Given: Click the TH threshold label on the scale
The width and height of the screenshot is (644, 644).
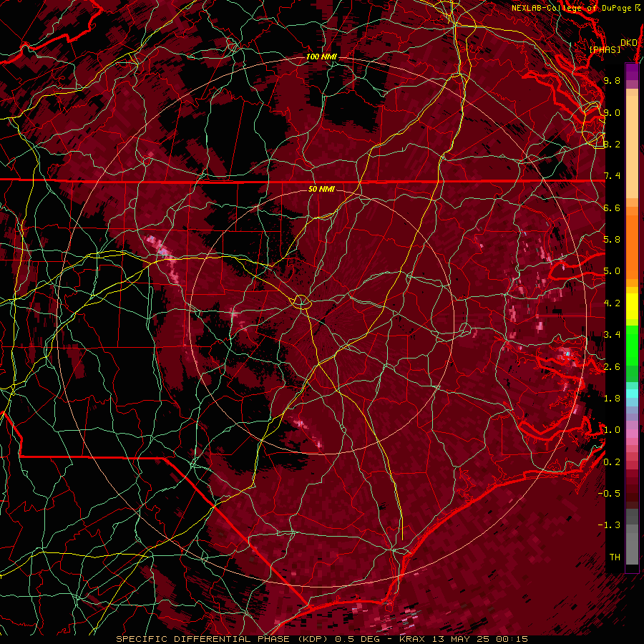Looking at the screenshot, I should [x=615, y=557].
